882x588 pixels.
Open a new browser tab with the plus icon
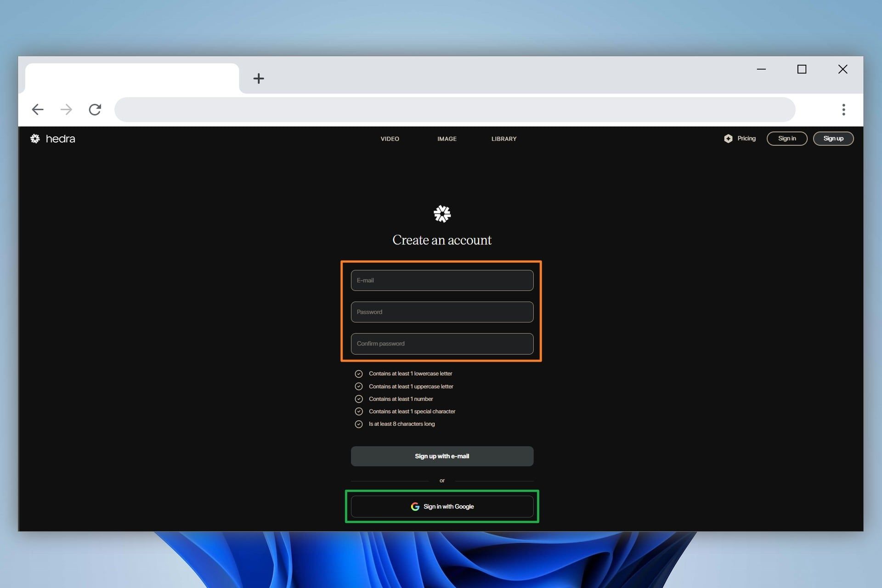pos(259,79)
